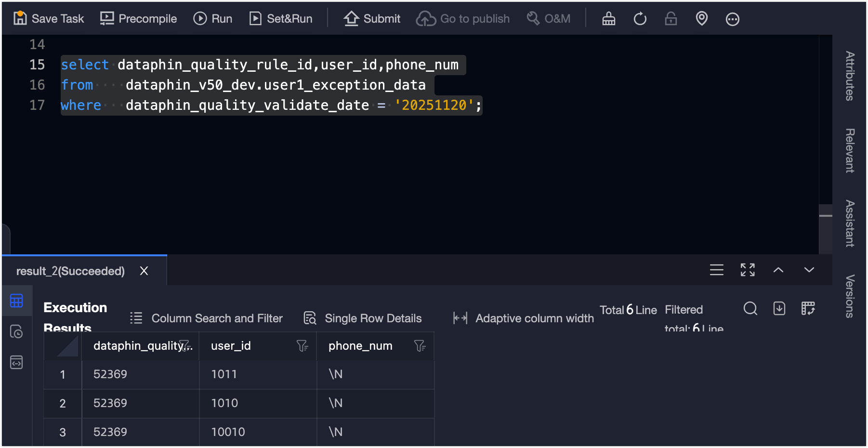
Task: Run the SQL task
Action: click(x=212, y=19)
